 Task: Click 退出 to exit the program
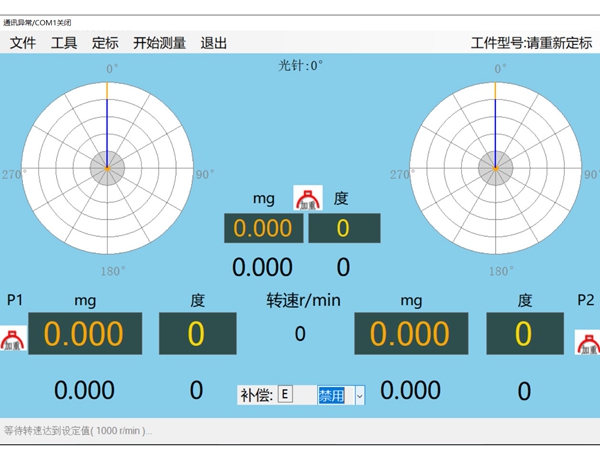tap(214, 43)
